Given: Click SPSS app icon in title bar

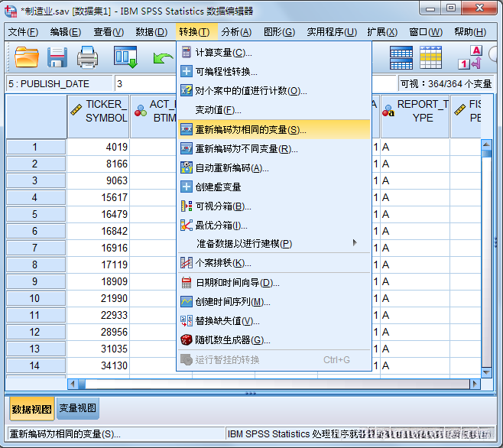Looking at the screenshot, I should (11, 11).
